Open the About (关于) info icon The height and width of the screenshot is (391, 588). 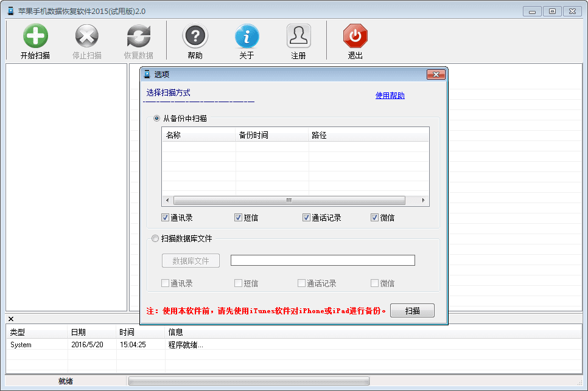[x=247, y=37]
